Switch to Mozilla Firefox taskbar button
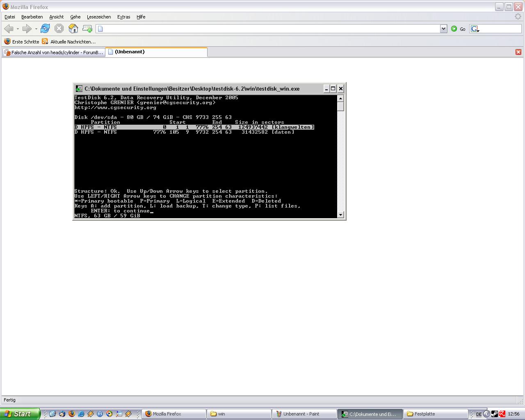 click(175, 414)
